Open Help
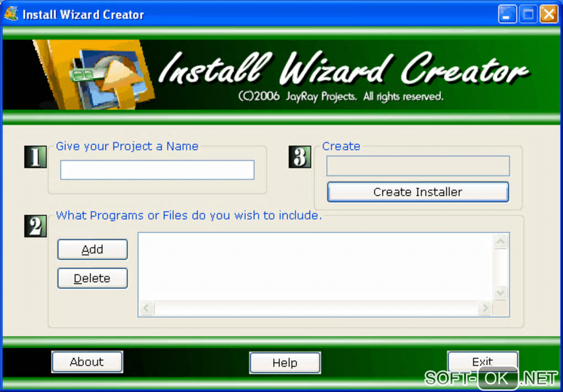The width and height of the screenshot is (563, 392). tap(285, 363)
